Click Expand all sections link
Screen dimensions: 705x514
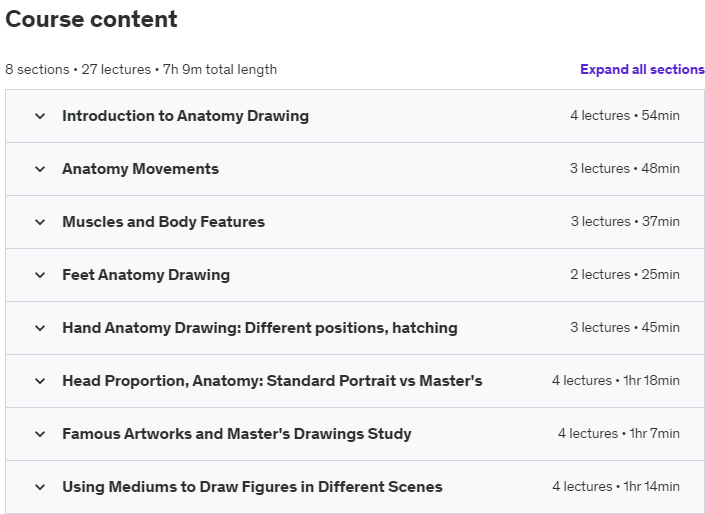(x=642, y=69)
